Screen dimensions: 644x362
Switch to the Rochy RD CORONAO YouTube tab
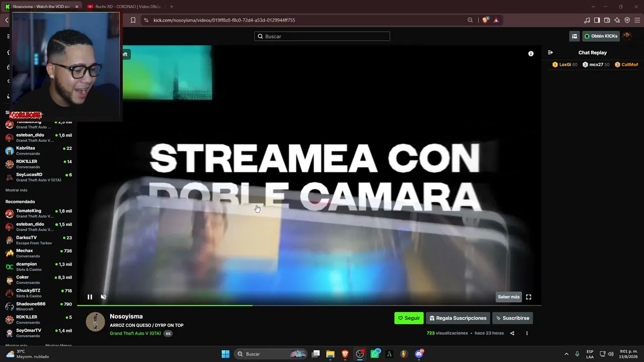point(123,7)
